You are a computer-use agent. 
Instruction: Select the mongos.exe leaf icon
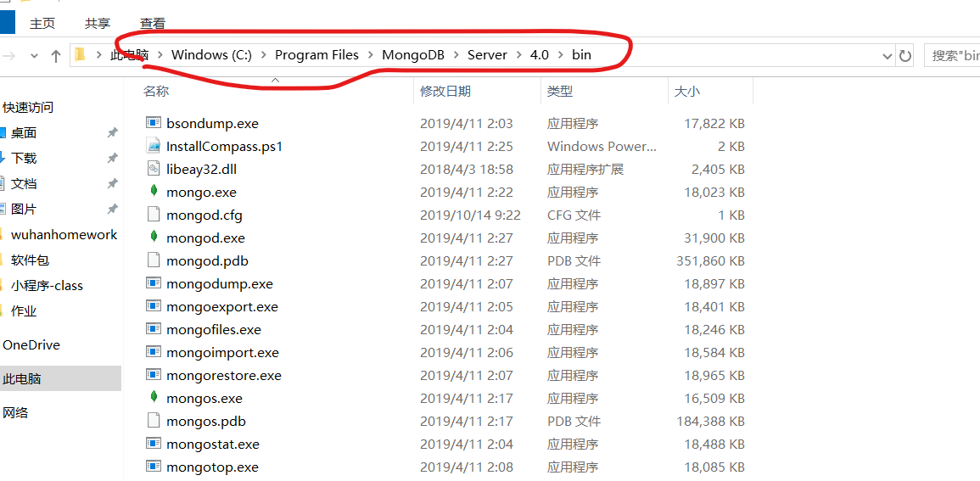click(153, 398)
